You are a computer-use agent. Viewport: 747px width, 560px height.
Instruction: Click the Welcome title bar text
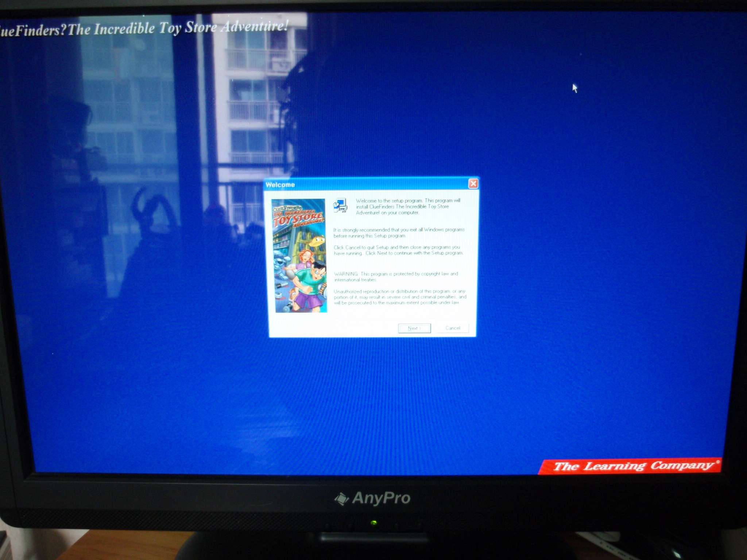point(280,185)
